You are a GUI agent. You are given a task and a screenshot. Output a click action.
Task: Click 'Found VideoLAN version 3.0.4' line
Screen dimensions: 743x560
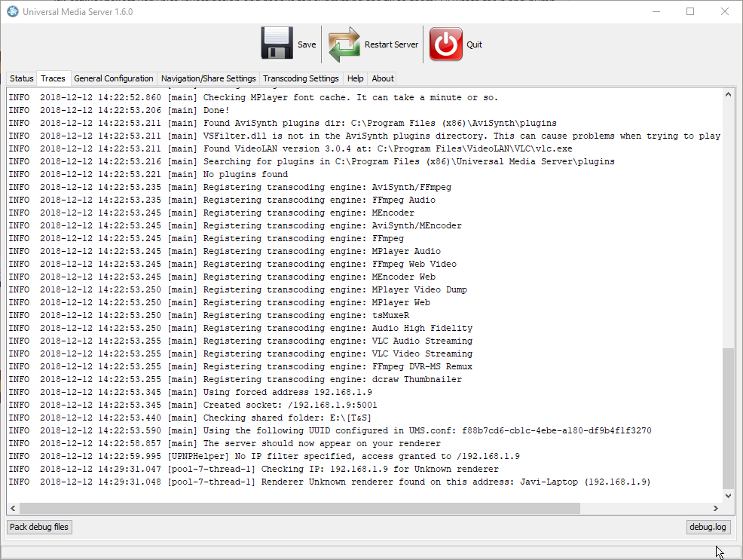290,148
